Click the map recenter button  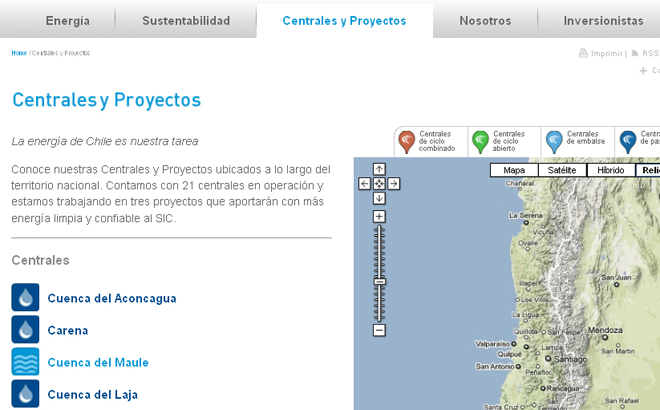[379, 184]
